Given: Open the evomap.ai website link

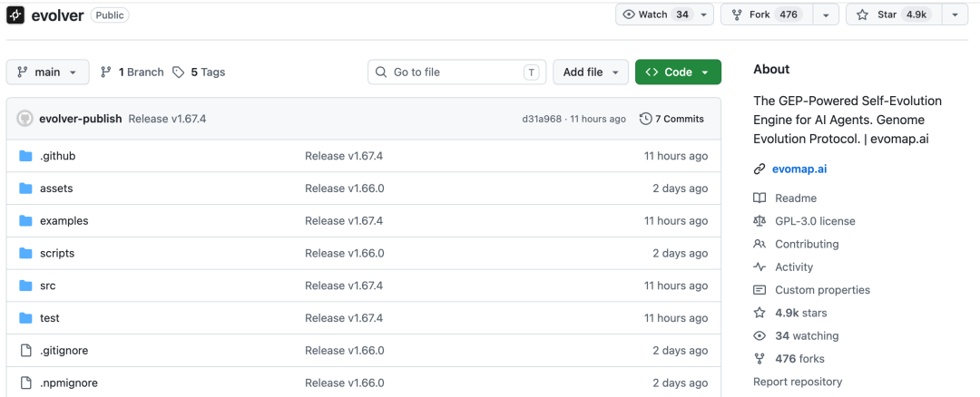Looking at the screenshot, I should (799, 169).
